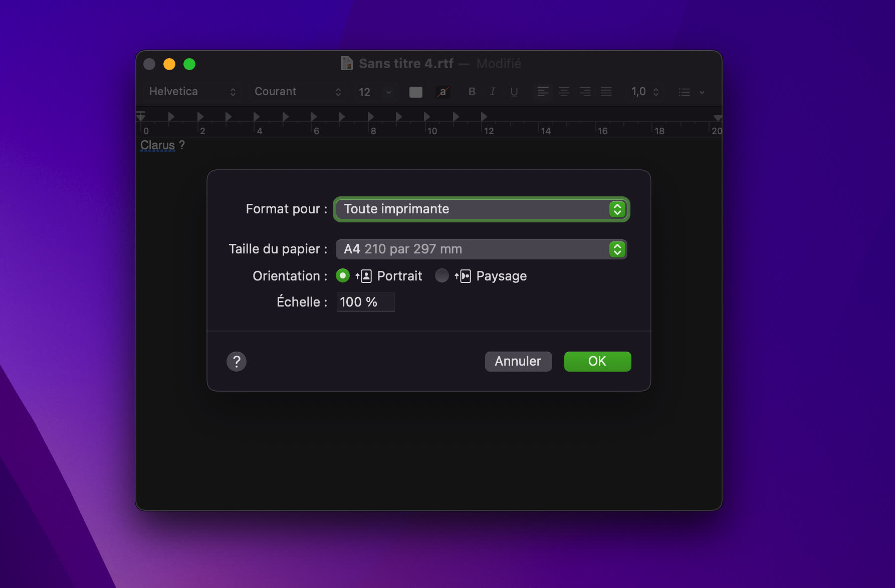Justify the paragraph alignment

pos(606,92)
